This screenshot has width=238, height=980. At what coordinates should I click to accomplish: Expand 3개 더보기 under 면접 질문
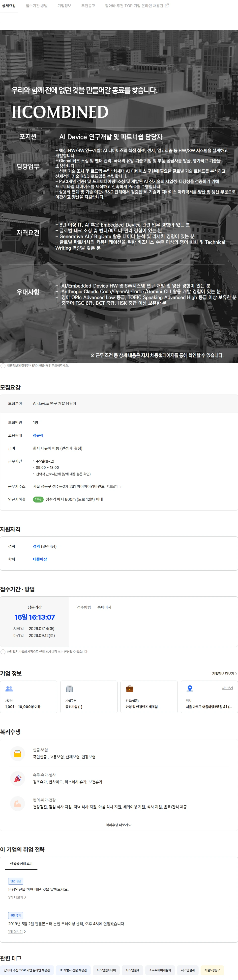[17, 897]
